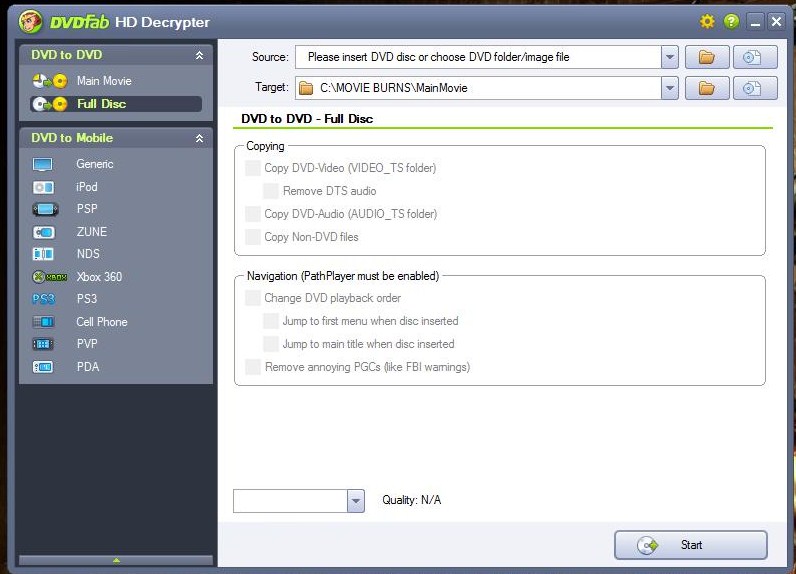Collapse the DVD to Mobile section
The height and width of the screenshot is (574, 796).
tap(200, 139)
